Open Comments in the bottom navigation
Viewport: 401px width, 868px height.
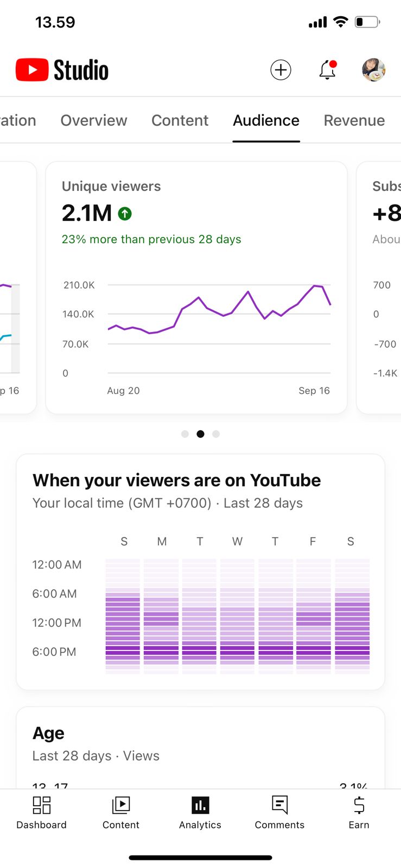(279, 812)
